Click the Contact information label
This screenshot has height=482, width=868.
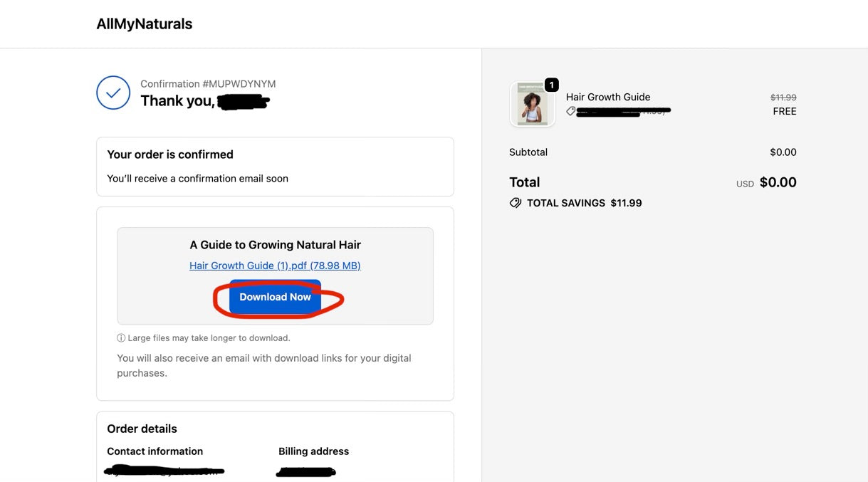tap(155, 451)
